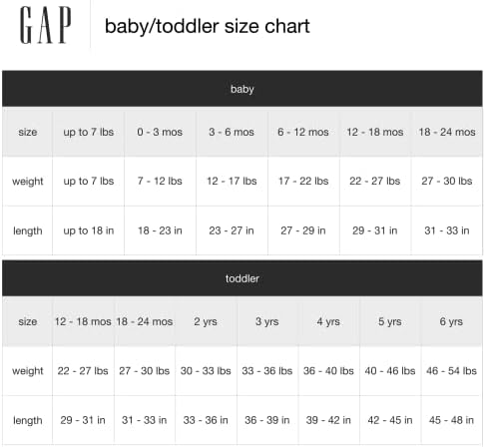
Task: Click the 3 - 6 mos size cell
Action: [x=232, y=132]
